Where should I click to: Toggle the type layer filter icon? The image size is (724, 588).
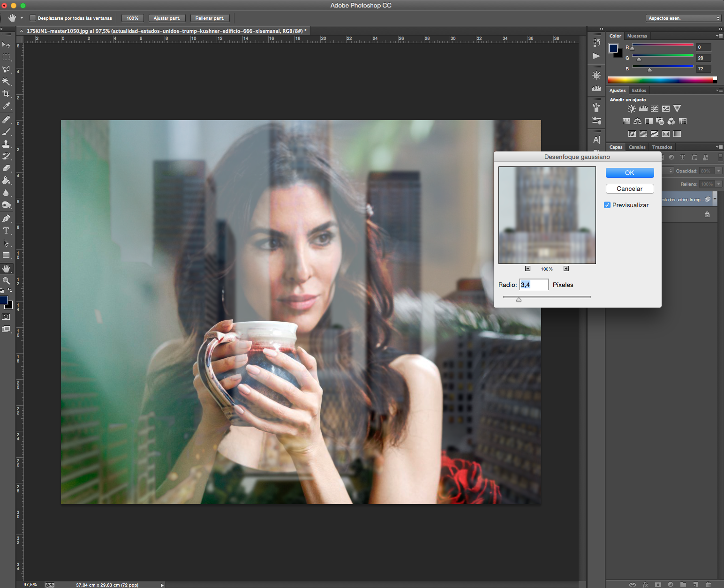point(683,158)
